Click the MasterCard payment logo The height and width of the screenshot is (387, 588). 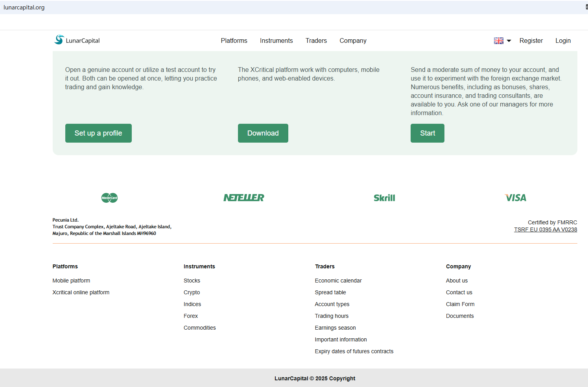pos(109,198)
